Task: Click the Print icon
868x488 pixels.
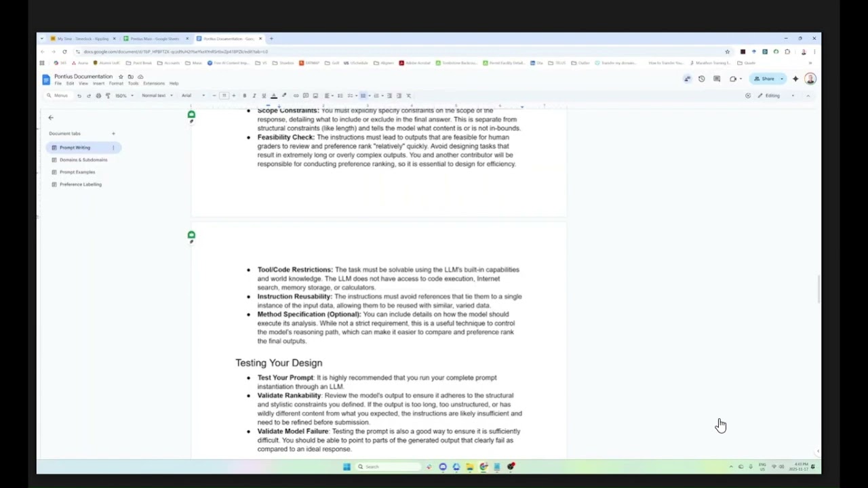Action: (x=98, y=96)
